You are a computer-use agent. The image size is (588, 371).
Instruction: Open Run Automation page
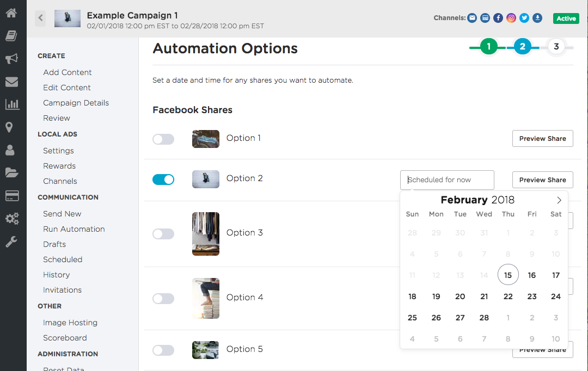tap(74, 229)
